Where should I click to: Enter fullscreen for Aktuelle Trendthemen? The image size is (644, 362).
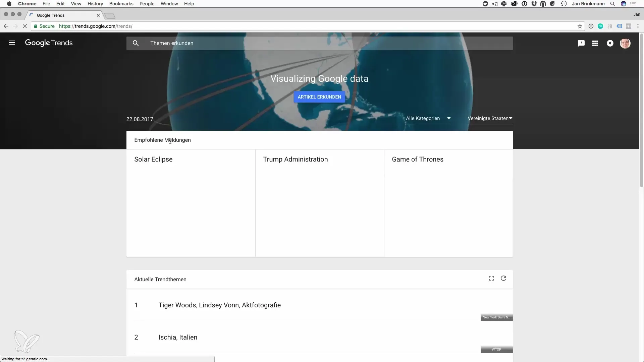click(x=491, y=278)
